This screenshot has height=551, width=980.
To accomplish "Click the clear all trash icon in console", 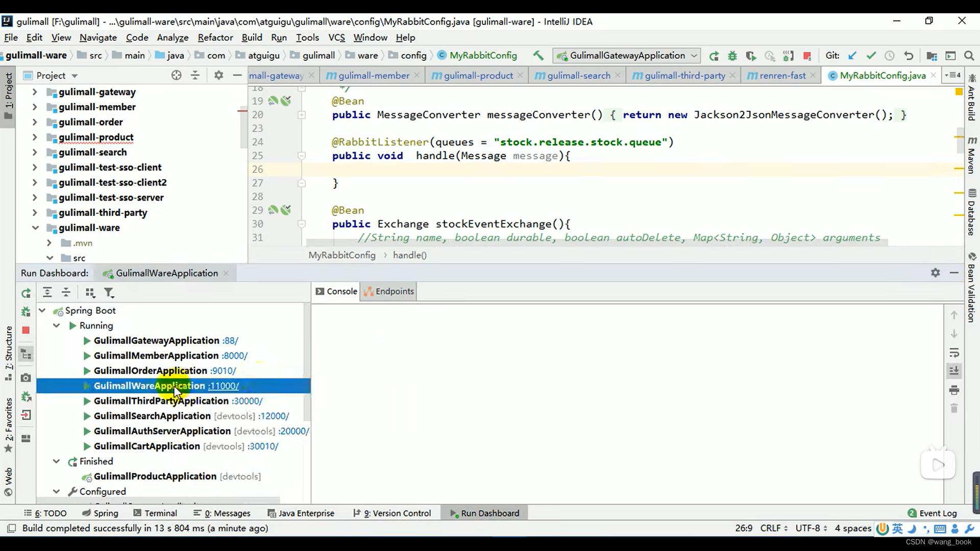I will coord(954,409).
